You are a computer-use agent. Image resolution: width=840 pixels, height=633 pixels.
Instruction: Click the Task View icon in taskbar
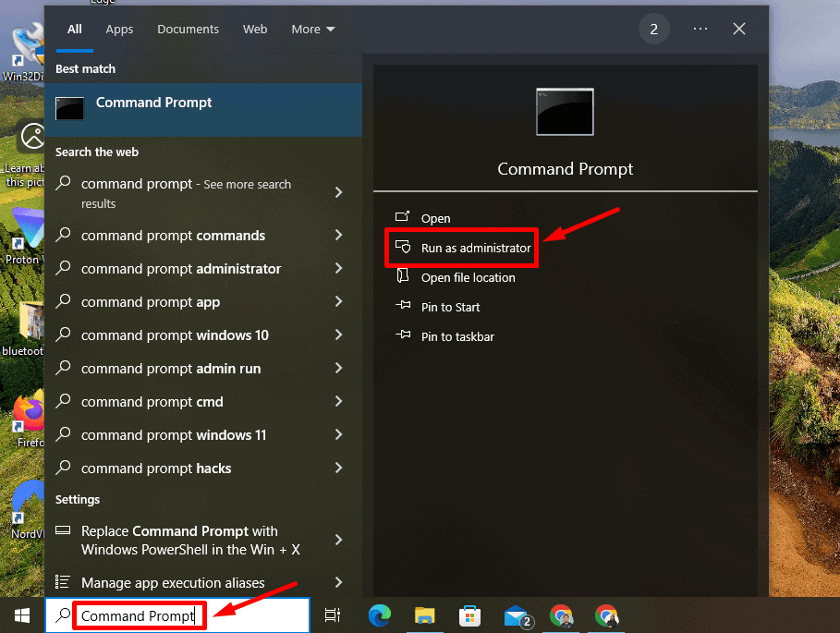pos(333,615)
